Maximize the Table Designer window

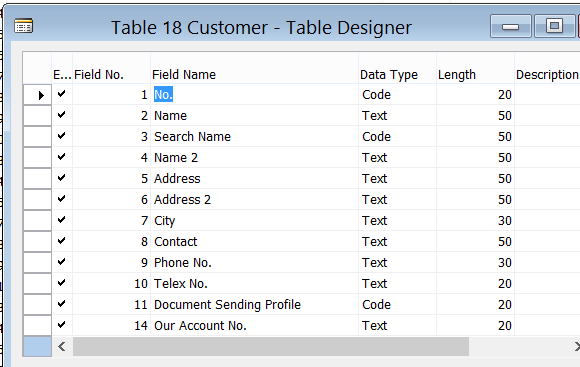[554, 26]
